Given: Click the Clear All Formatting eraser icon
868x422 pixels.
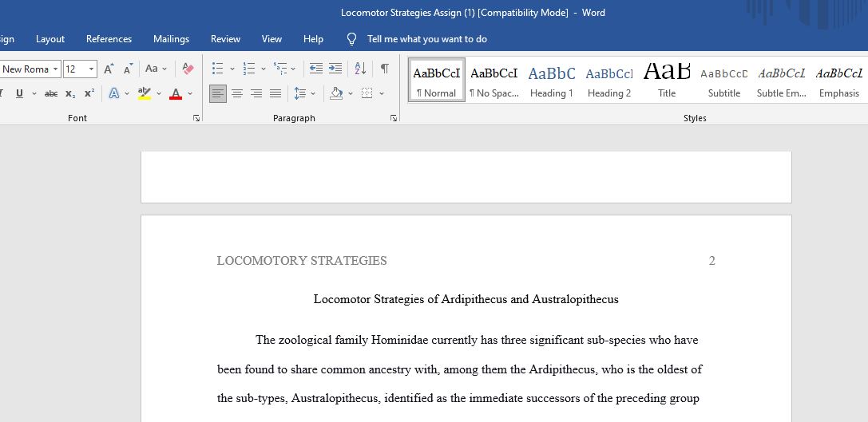Looking at the screenshot, I should (x=188, y=69).
